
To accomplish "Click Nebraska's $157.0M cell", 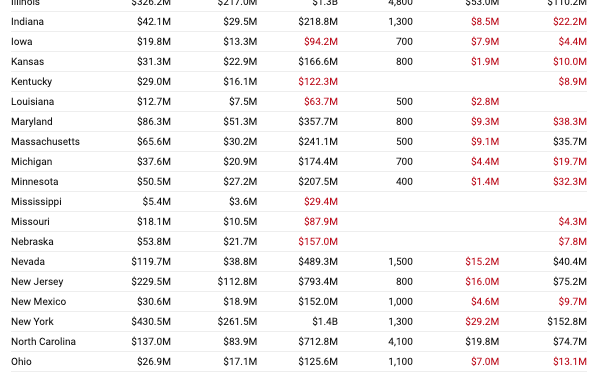I will pyautogui.click(x=318, y=242).
